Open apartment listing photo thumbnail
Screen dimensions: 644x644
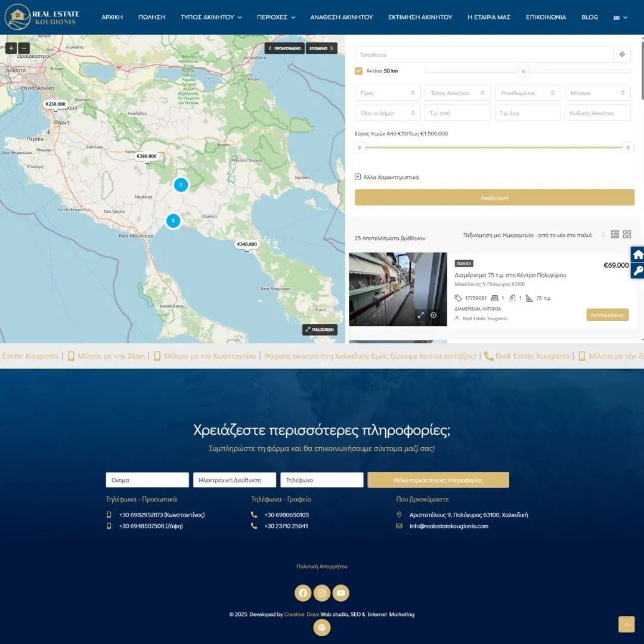tap(398, 289)
